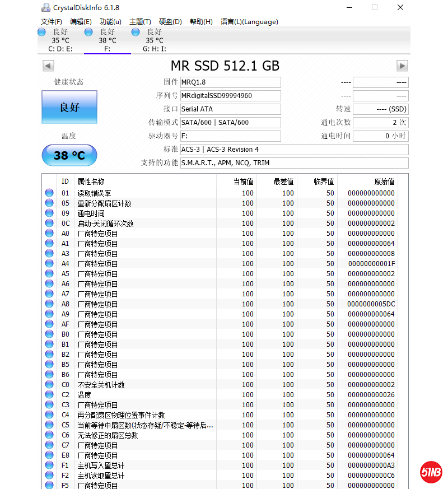This screenshot has width=448, height=489.
Task: Click status orb for attribute 01 读取错误率
Action: coord(49,193)
